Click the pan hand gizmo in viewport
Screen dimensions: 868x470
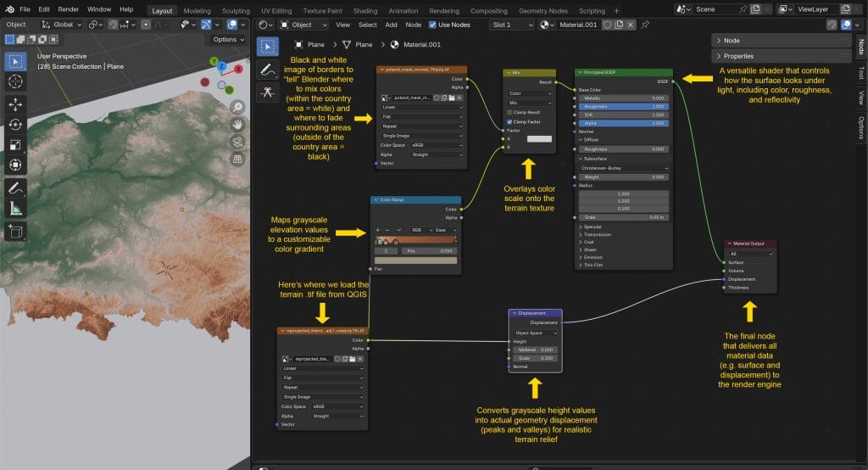[237, 124]
